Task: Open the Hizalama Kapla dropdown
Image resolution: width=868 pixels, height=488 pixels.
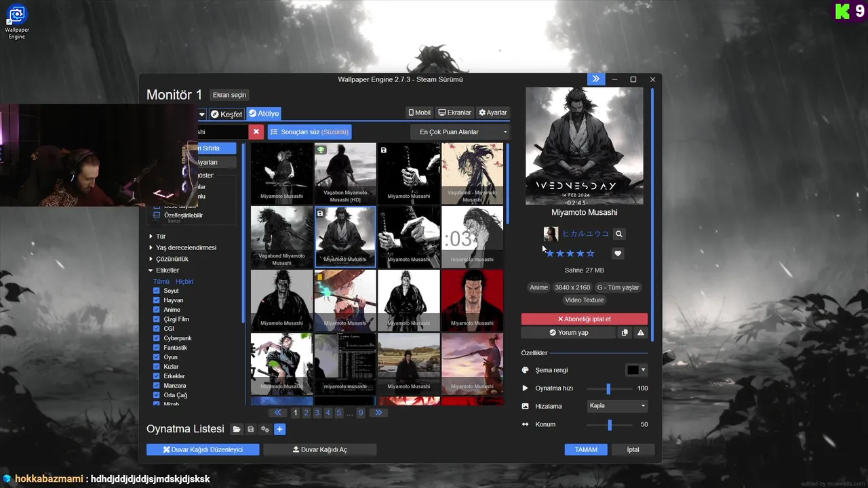Action: (x=617, y=406)
